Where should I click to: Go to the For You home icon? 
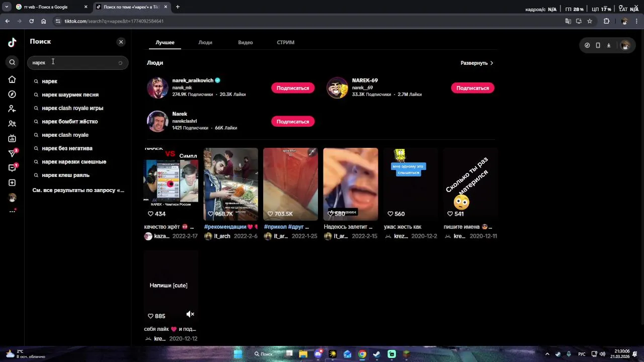(x=12, y=79)
